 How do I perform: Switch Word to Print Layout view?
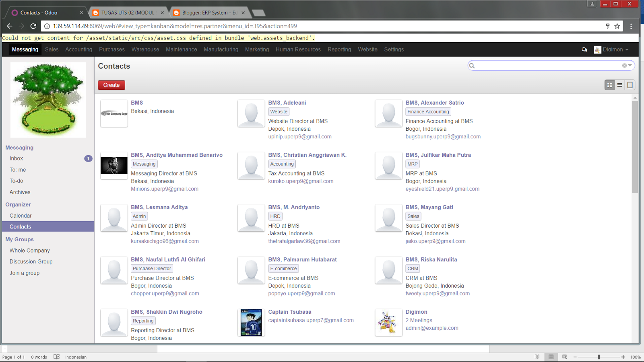[x=551, y=357]
